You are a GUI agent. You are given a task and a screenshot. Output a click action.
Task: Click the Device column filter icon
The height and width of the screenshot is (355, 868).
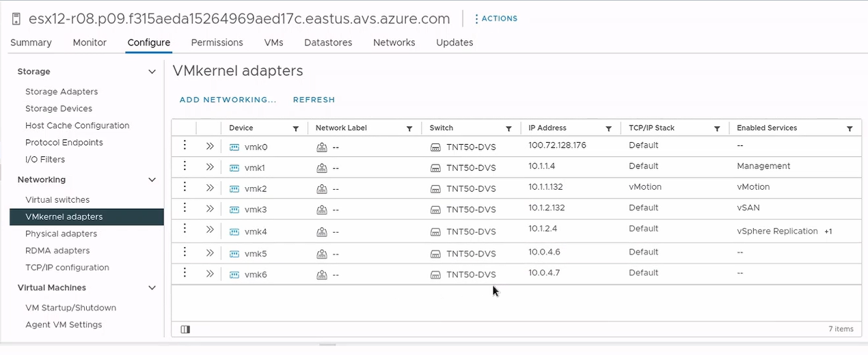(296, 128)
